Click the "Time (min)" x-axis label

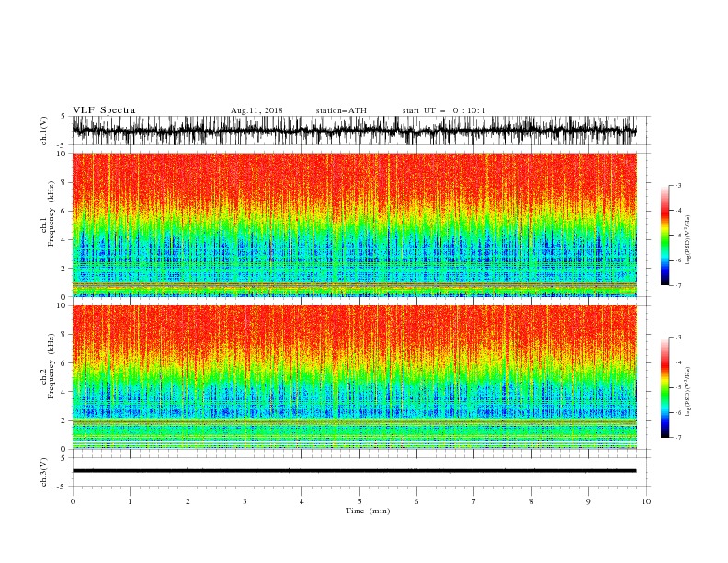[x=368, y=511]
